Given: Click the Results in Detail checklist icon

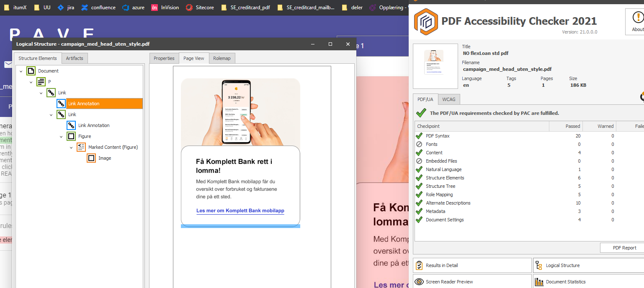Looking at the screenshot, I should pos(419,265).
